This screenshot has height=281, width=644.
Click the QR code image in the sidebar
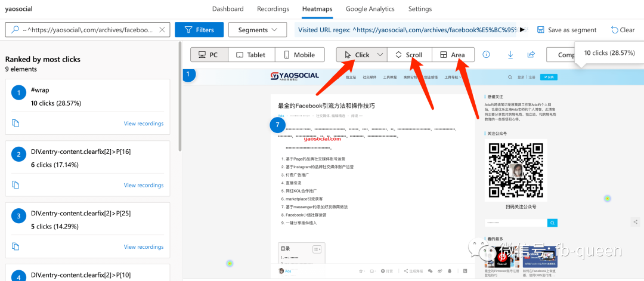click(515, 170)
